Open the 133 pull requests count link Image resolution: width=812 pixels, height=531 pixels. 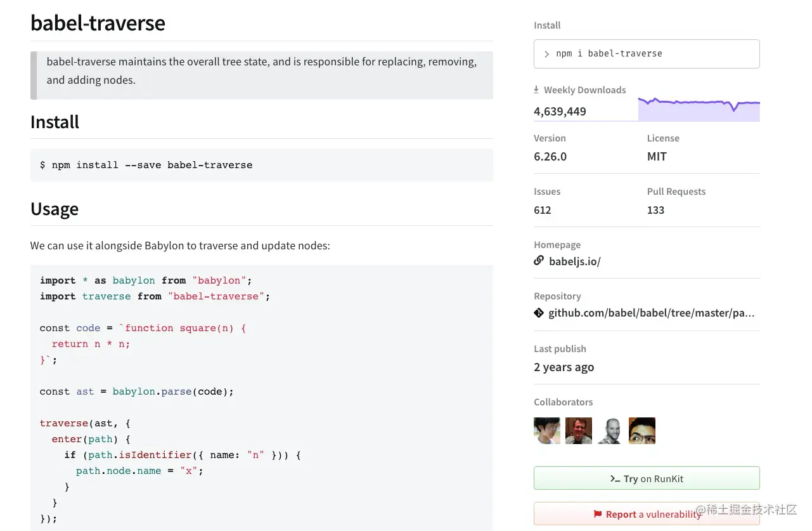pos(655,210)
